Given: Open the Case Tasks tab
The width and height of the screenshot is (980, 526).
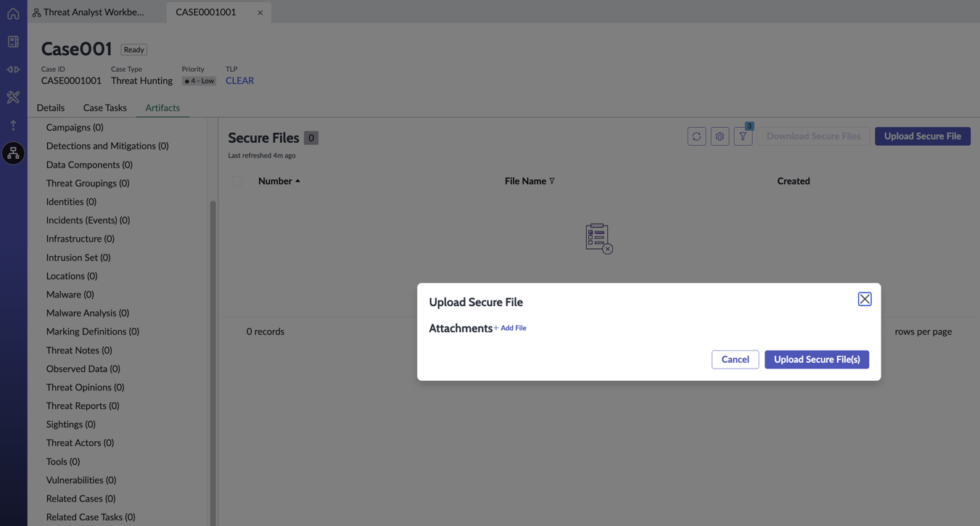Looking at the screenshot, I should [105, 107].
